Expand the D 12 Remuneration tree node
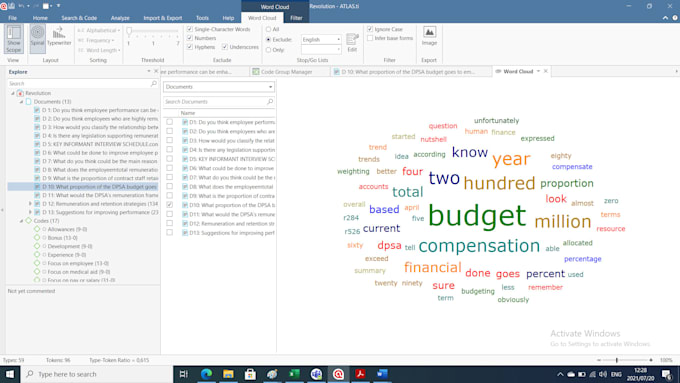 (x=30, y=203)
